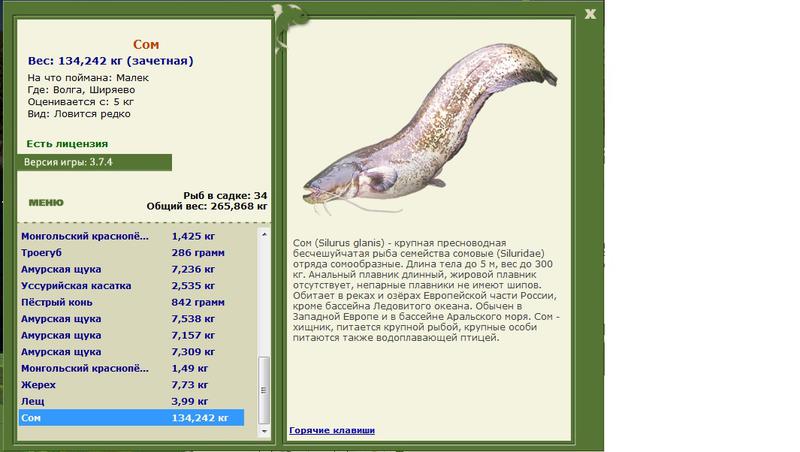
Task: Select highlighted Сом 134,242 кг row
Action: (132, 418)
